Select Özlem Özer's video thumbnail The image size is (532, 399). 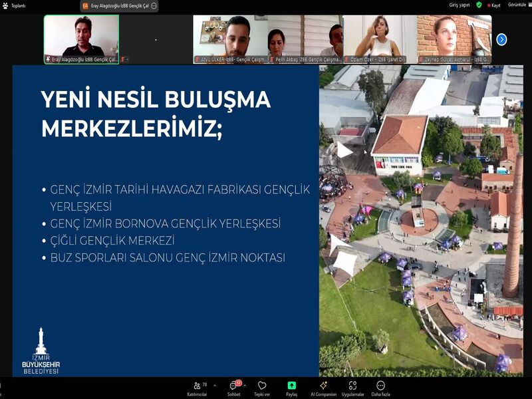point(380,39)
